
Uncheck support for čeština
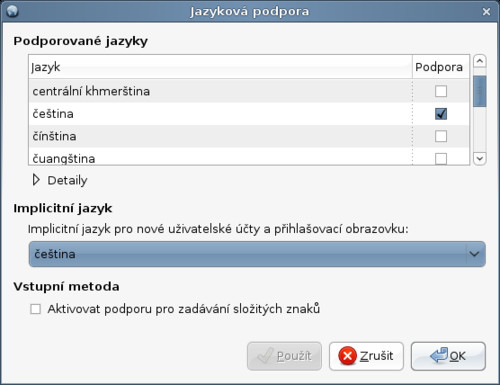point(441,114)
